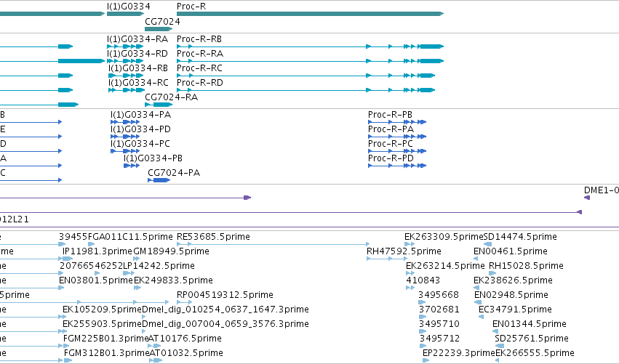Select EST AT01032.5prime
Image resolution: width=619 pixels, height=364 pixels.
pyautogui.click(x=186, y=354)
